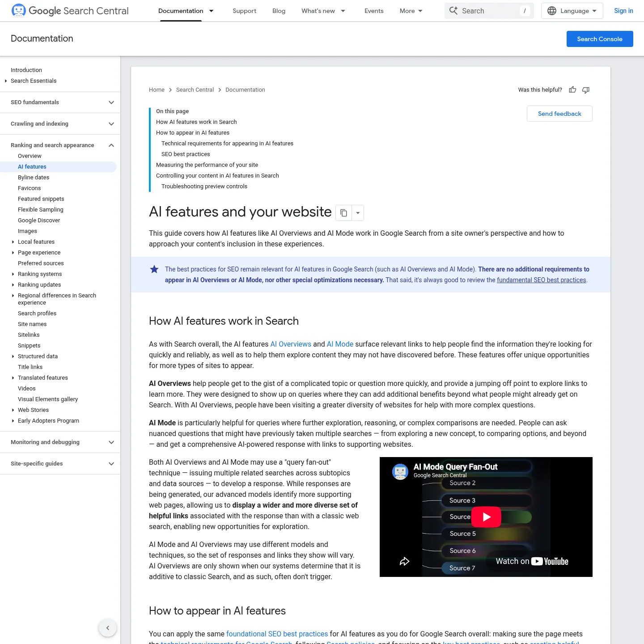Open the foundational SEO best practices link
The image size is (644, 644).
coord(277,634)
